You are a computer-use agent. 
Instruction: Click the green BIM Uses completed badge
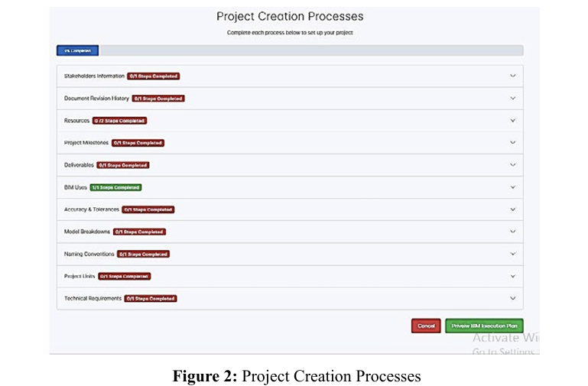pyautogui.click(x=115, y=187)
